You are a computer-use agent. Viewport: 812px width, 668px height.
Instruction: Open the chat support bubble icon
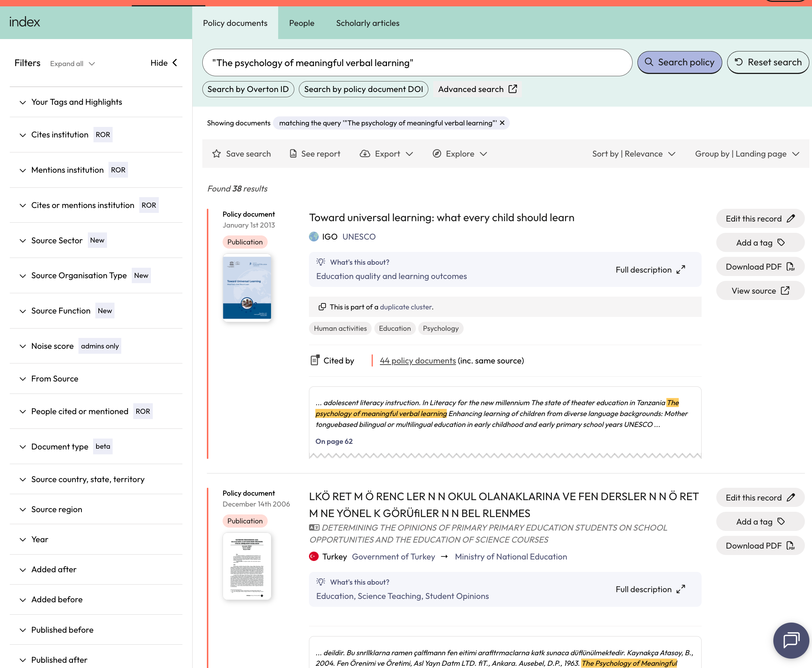[x=791, y=640]
